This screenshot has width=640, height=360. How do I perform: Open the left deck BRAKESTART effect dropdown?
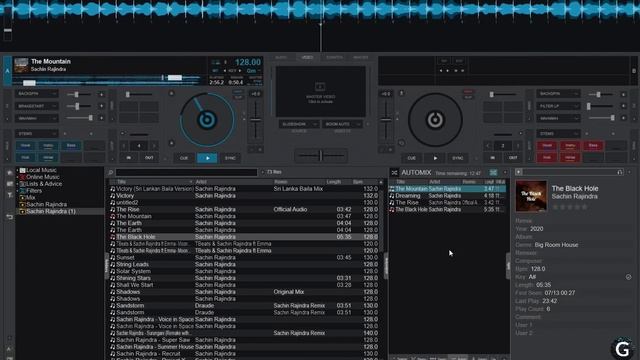[x=36, y=106]
